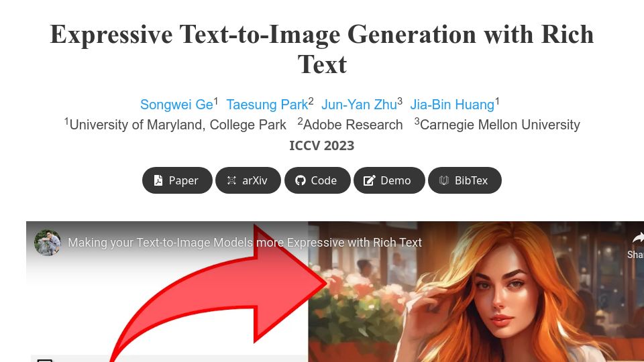Click the video Share arrow icon
Viewport: 644px width, 362px height.
tap(637, 239)
